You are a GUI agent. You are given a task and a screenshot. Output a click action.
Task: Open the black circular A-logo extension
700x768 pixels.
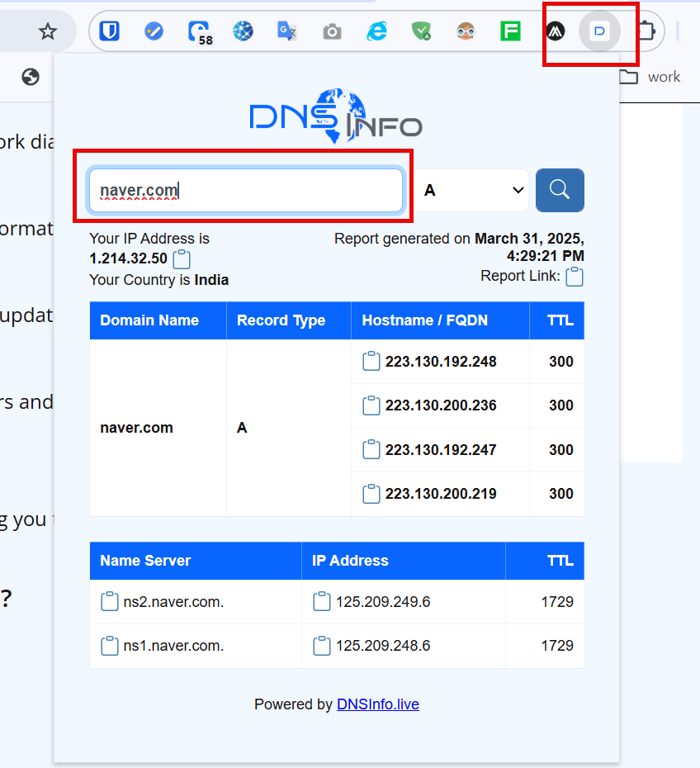[x=555, y=31]
